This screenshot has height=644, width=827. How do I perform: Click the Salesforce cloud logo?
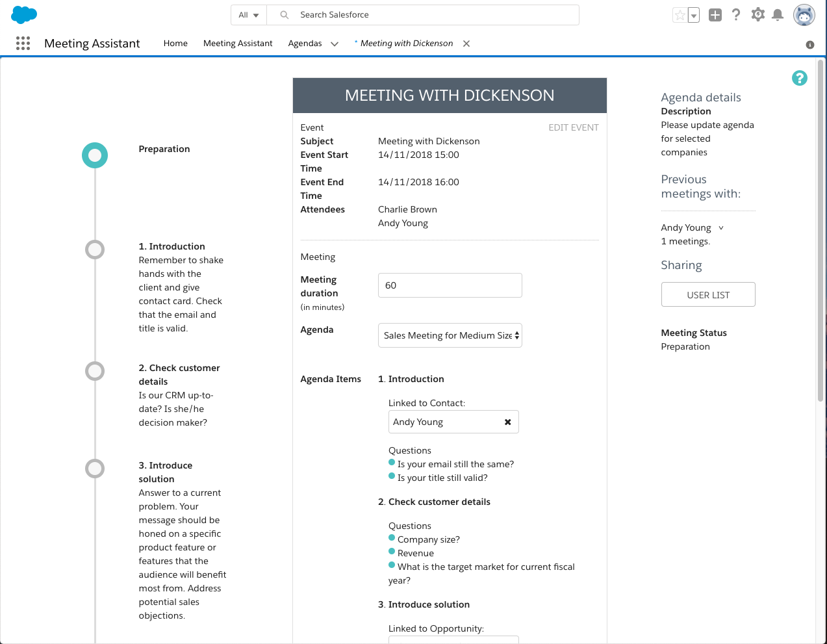(24, 14)
